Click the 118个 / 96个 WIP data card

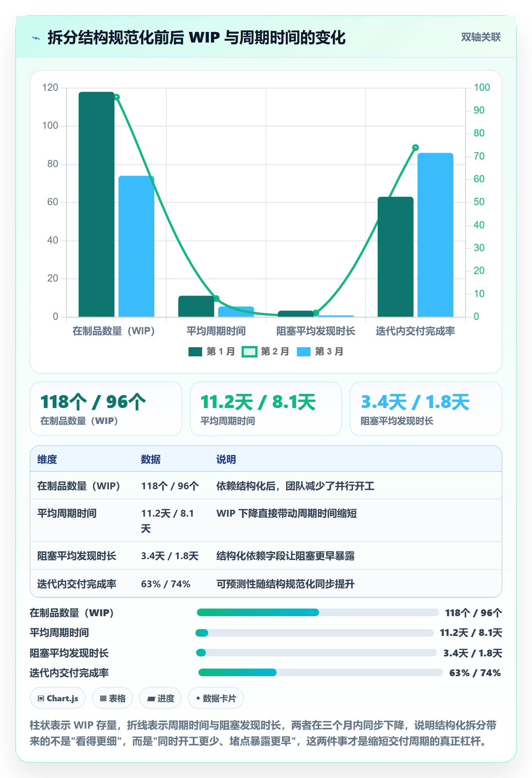(106, 409)
